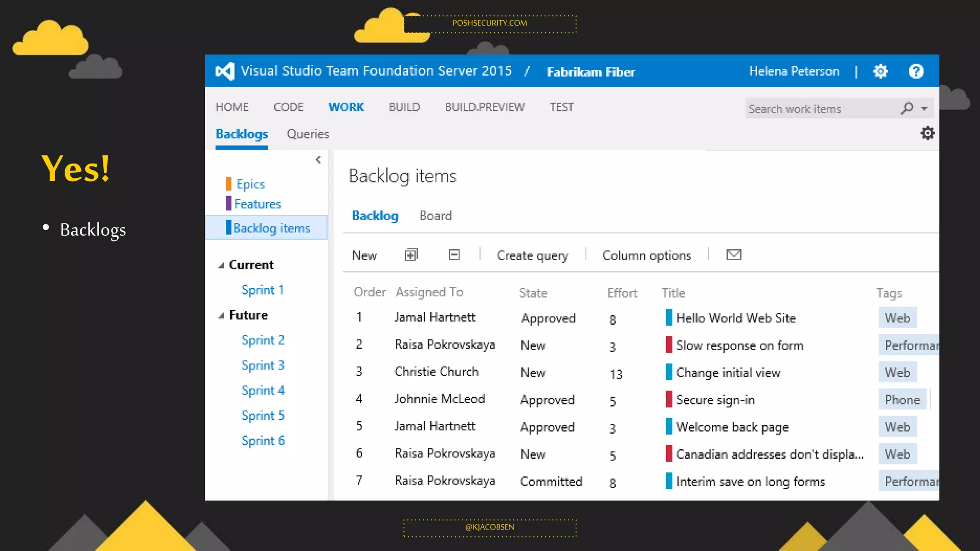Click the Visual Studio logo icon
The height and width of the screenshot is (551, 980).
coord(225,72)
